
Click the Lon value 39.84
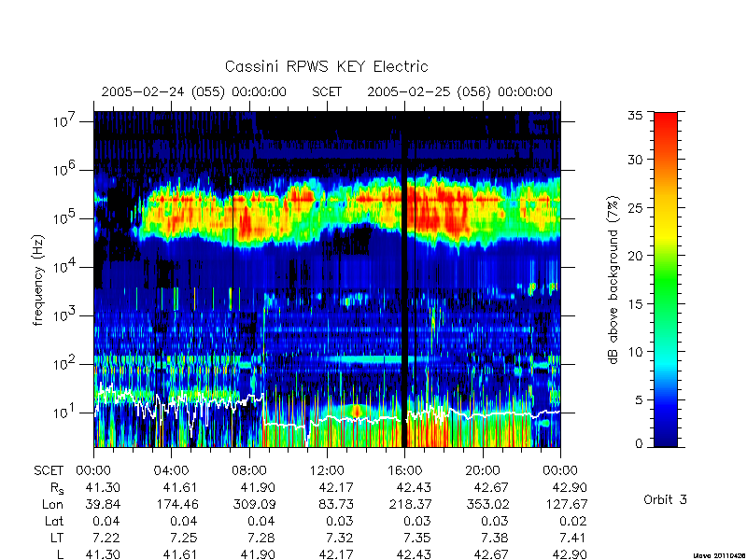(103, 504)
